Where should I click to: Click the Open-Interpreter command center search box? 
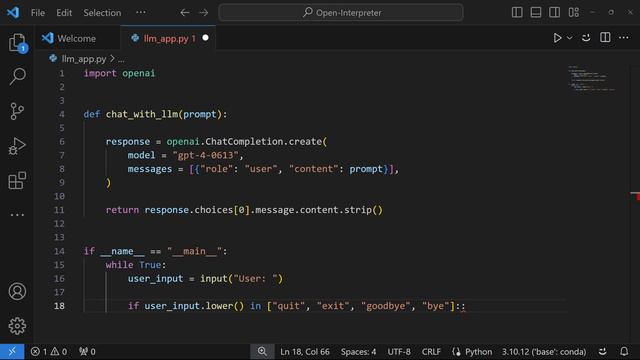[x=341, y=13]
